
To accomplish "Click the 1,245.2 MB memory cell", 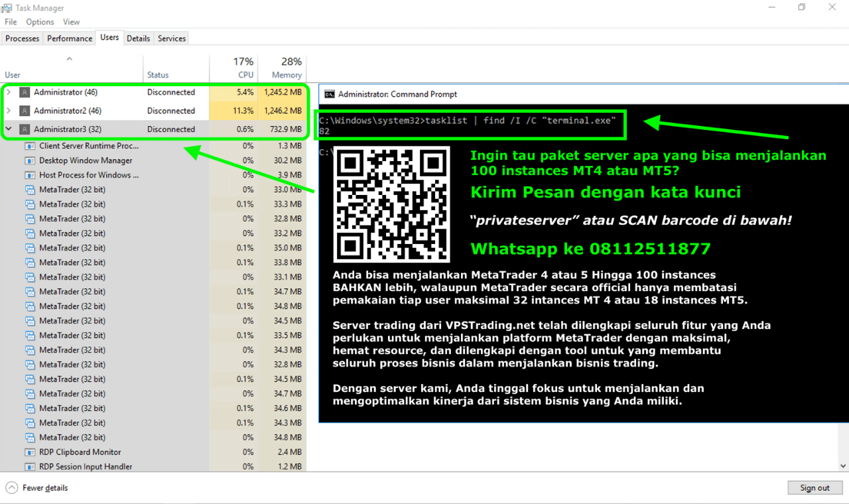I will [283, 92].
